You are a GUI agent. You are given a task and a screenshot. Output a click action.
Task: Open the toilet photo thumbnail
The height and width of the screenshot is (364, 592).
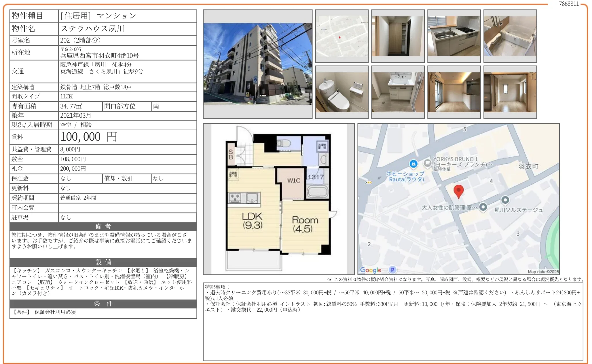341,92
